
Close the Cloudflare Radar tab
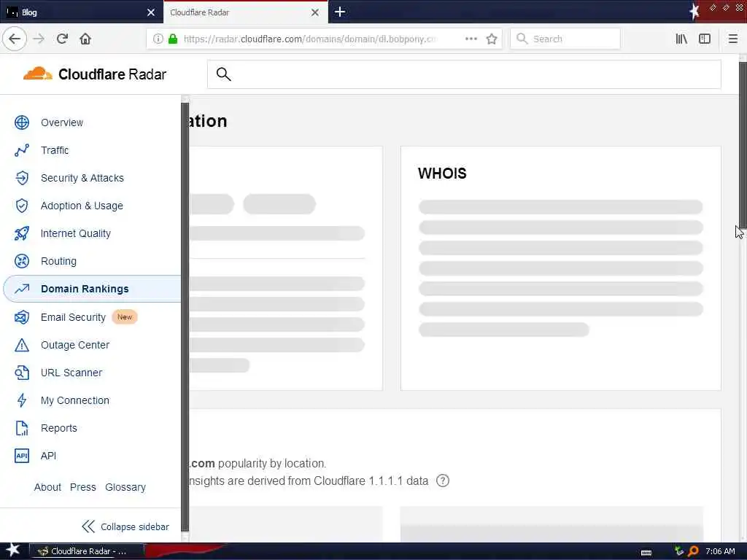(x=315, y=12)
